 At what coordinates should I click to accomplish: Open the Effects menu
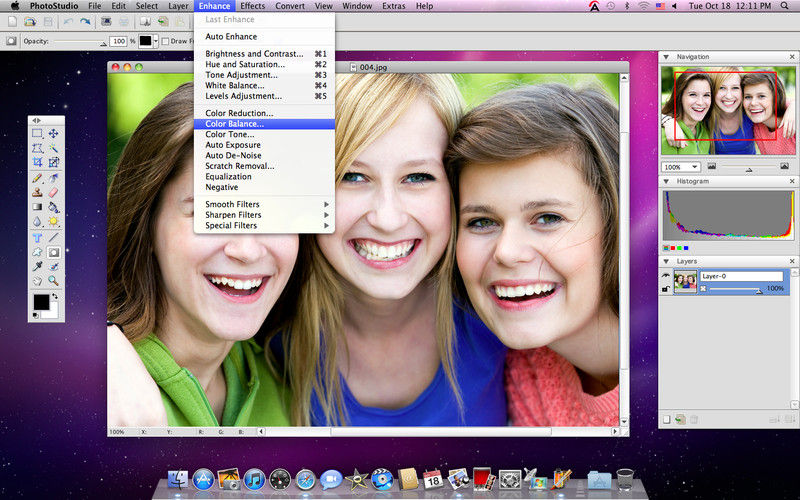252,6
